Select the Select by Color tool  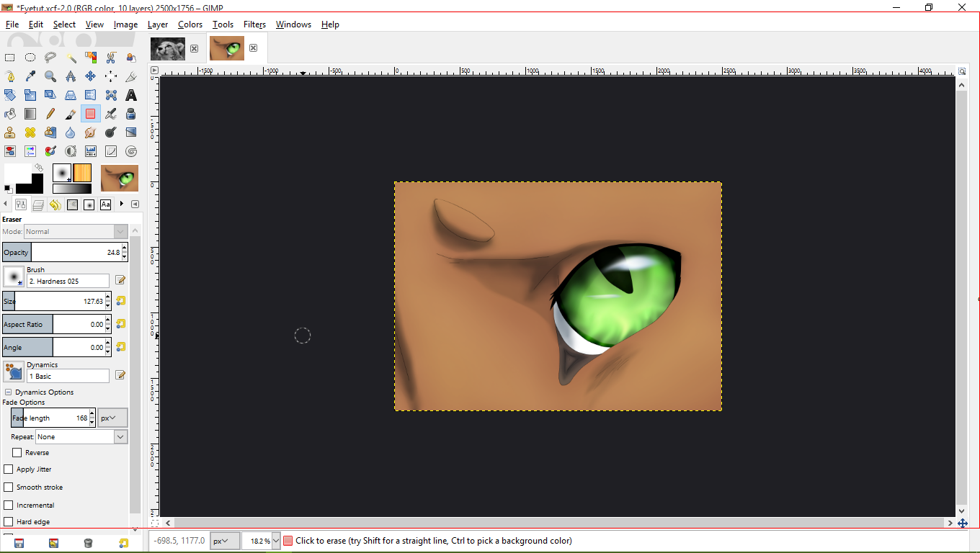click(91, 58)
